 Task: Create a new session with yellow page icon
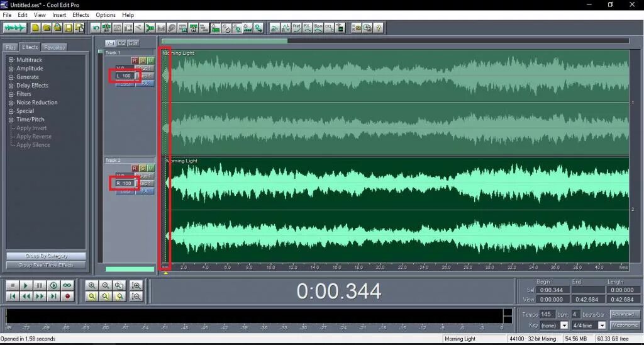point(36,28)
